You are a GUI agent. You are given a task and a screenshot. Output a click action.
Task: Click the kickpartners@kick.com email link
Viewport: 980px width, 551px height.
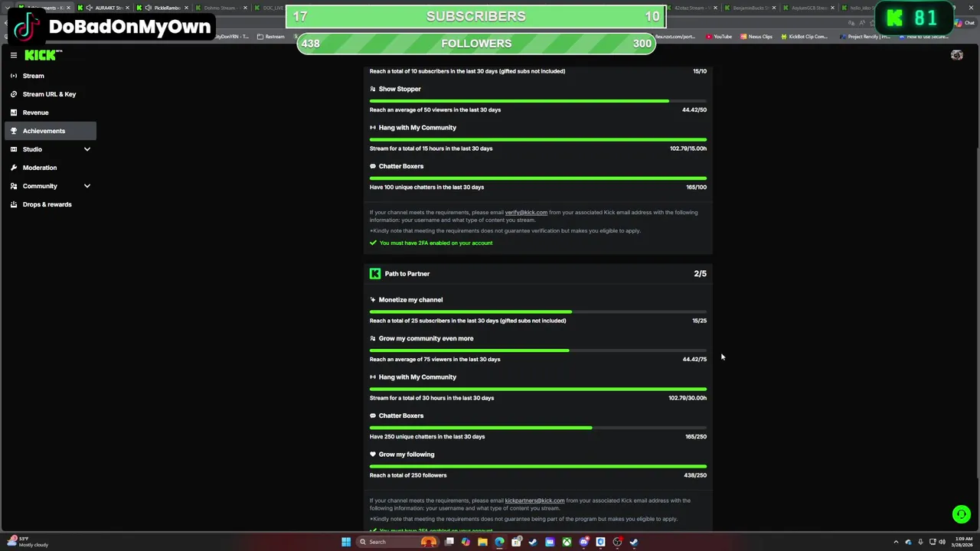(534, 500)
